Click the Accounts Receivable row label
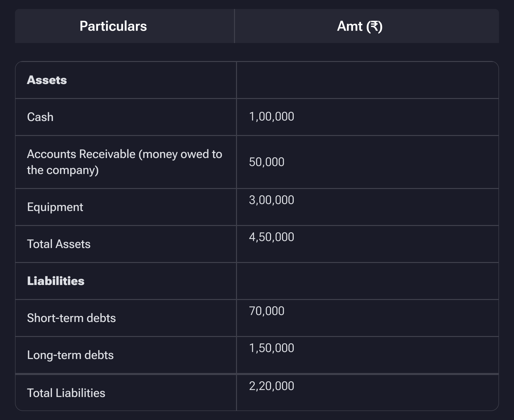 pos(124,162)
